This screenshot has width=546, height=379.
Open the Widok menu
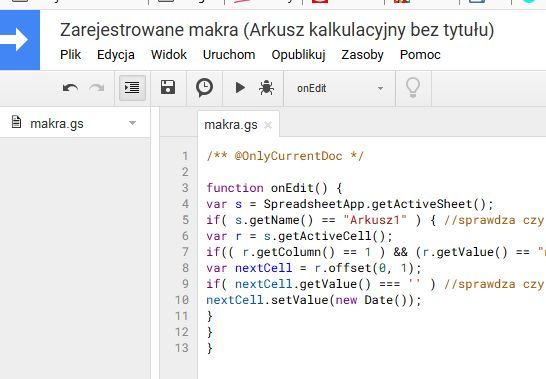(x=169, y=55)
